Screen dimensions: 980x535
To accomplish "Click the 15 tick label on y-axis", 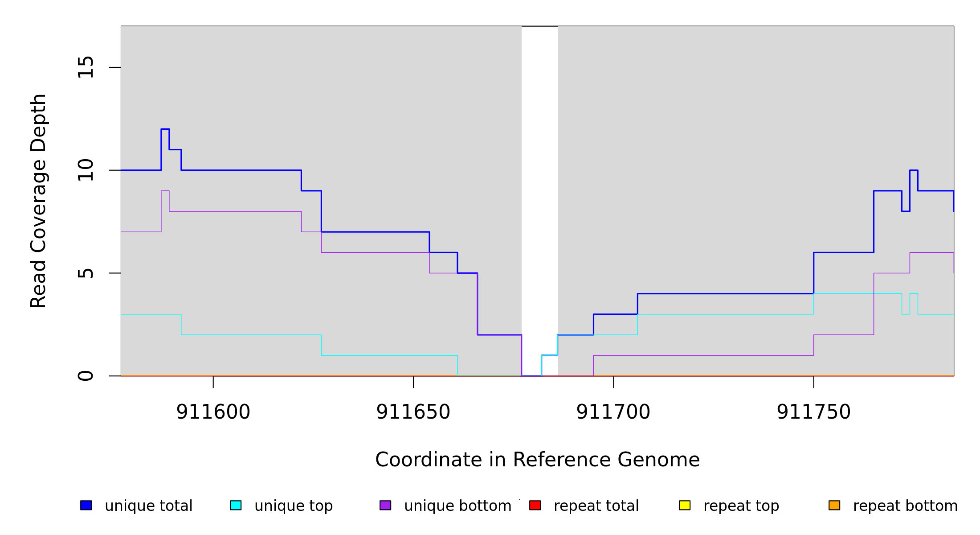I will [x=86, y=67].
